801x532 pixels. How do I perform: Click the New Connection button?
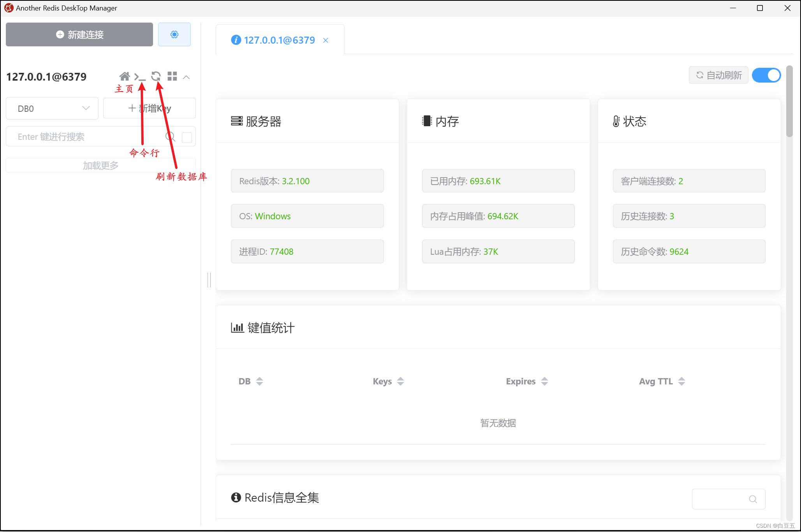tap(79, 34)
